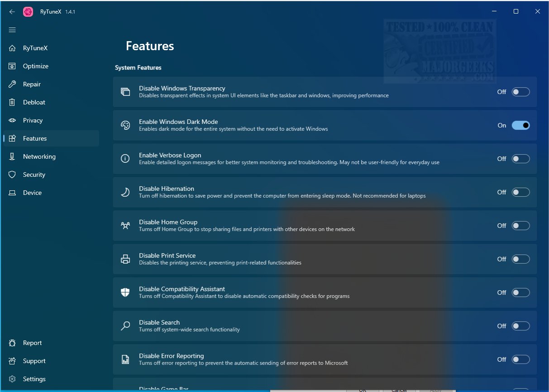Image resolution: width=549 pixels, height=392 pixels.
Task: Toggle the Disable Print Service switch
Action: [x=520, y=259]
